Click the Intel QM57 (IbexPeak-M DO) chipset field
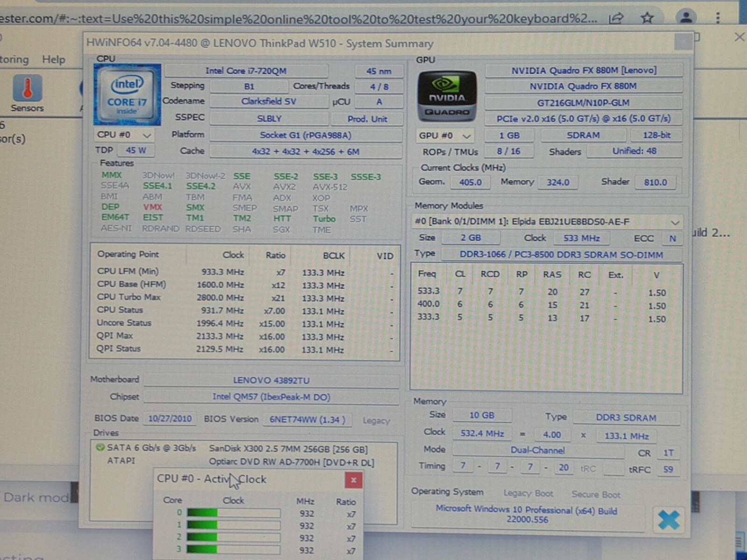Viewport: 747px width, 560px height. pos(271,397)
